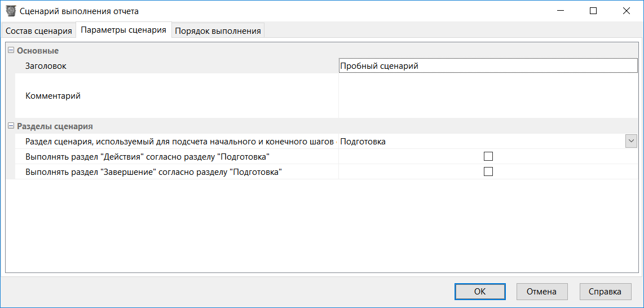
Task: Open the Порядок выполнения tab
Action: [x=218, y=31]
